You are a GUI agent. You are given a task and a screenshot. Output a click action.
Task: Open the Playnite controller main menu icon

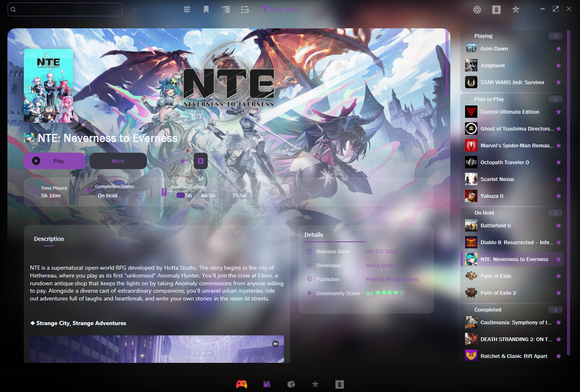point(241,384)
